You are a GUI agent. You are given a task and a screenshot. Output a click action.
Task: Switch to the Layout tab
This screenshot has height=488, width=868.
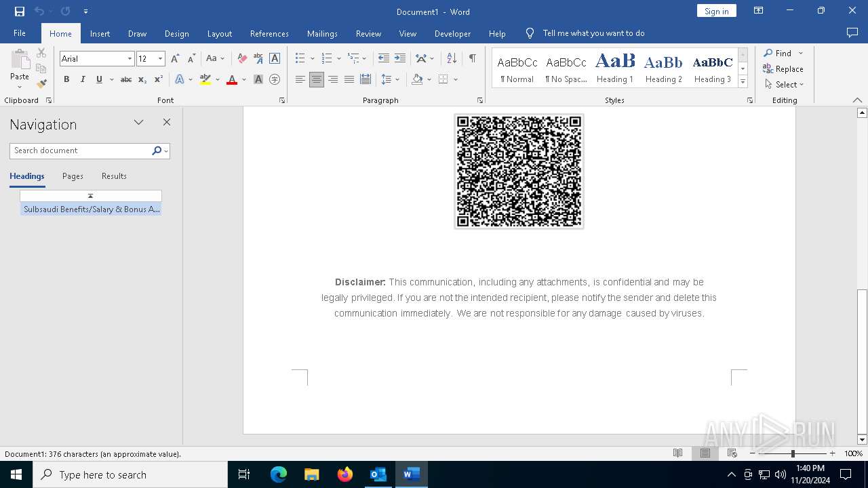(x=219, y=33)
